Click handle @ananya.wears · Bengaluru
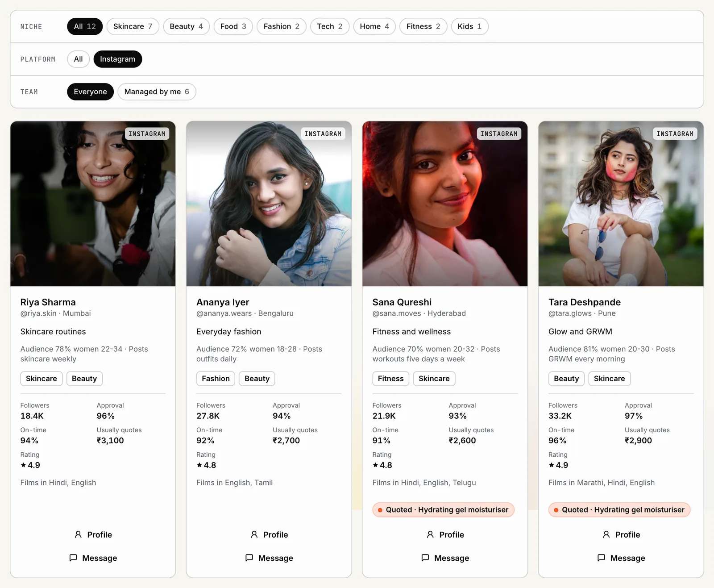The height and width of the screenshot is (588, 714). 245,313
